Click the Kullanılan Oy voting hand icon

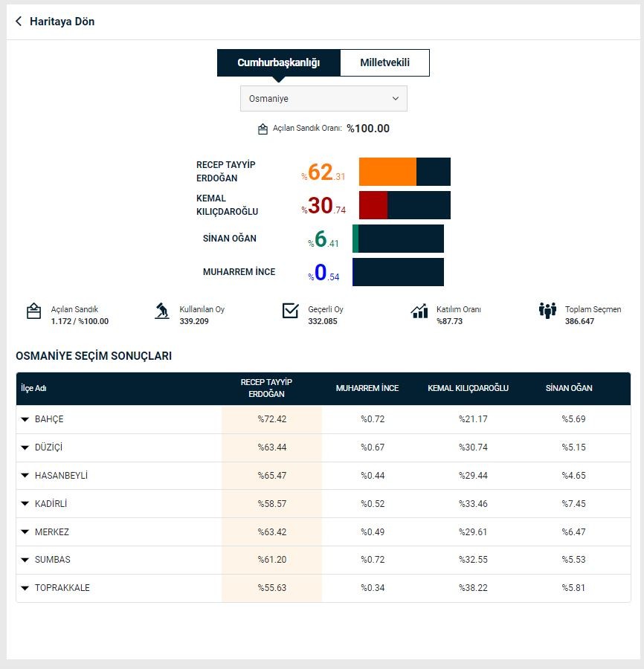162,311
